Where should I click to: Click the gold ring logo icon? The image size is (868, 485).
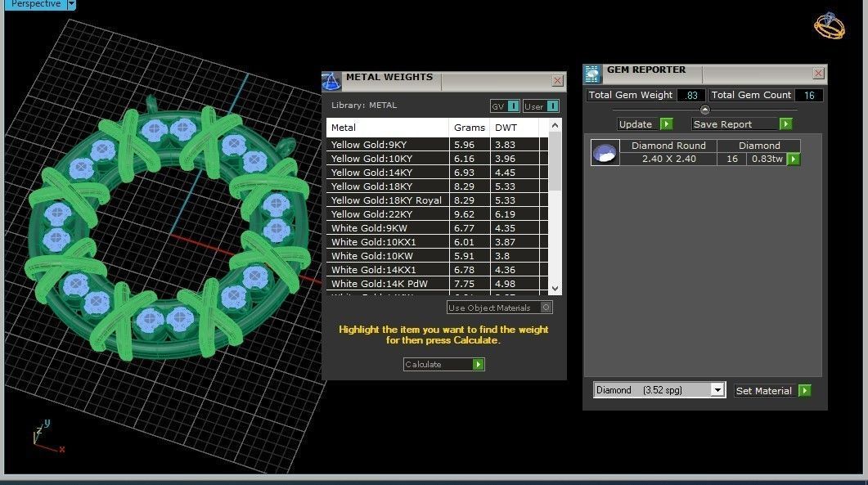[830, 25]
